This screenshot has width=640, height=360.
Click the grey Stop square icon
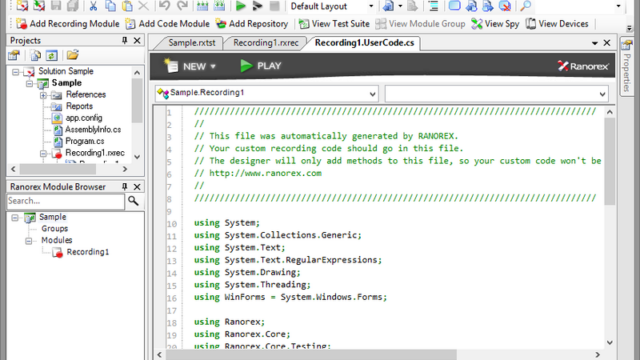pyautogui.click(x=275, y=6)
